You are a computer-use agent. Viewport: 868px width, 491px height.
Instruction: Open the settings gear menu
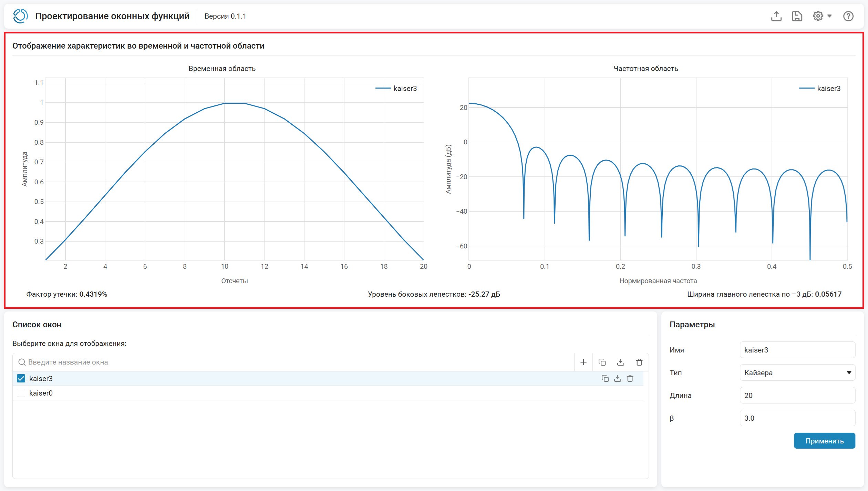[818, 16]
